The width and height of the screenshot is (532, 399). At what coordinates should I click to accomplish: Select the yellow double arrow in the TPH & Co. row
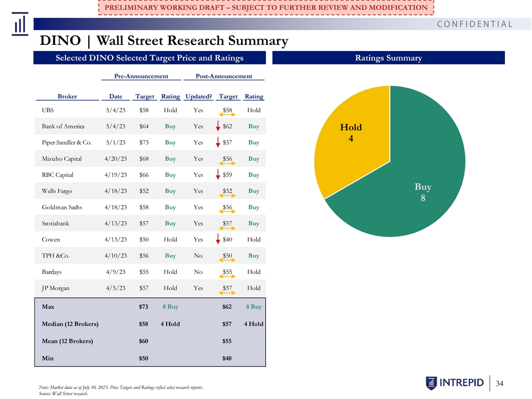pos(227,260)
